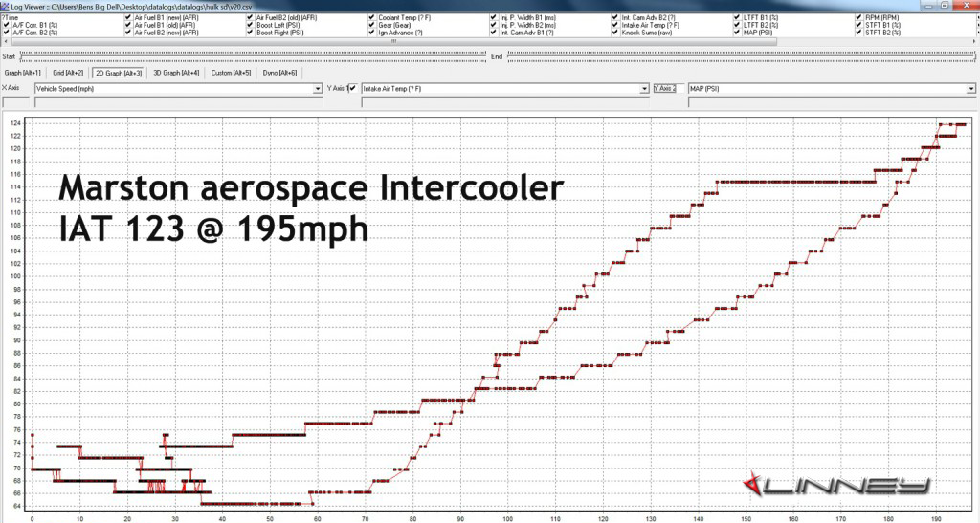
Task: Disable the LTFT B1 (%) channel
Action: pyautogui.click(x=737, y=18)
